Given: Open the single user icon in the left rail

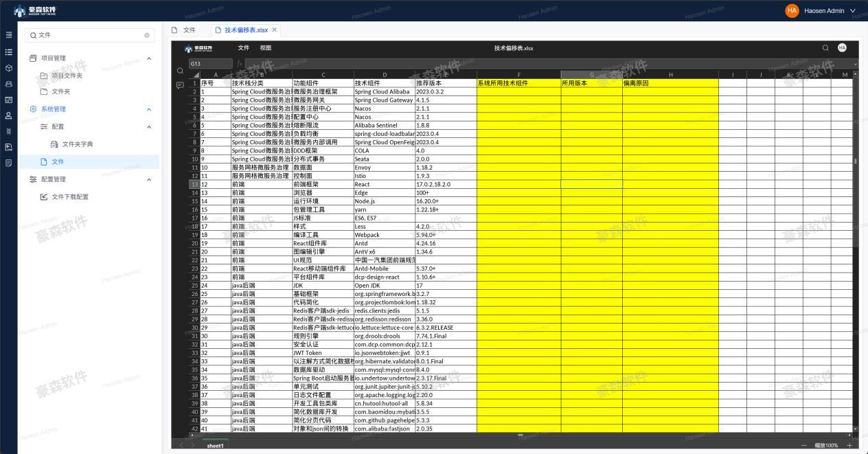Looking at the screenshot, I should click(x=8, y=115).
